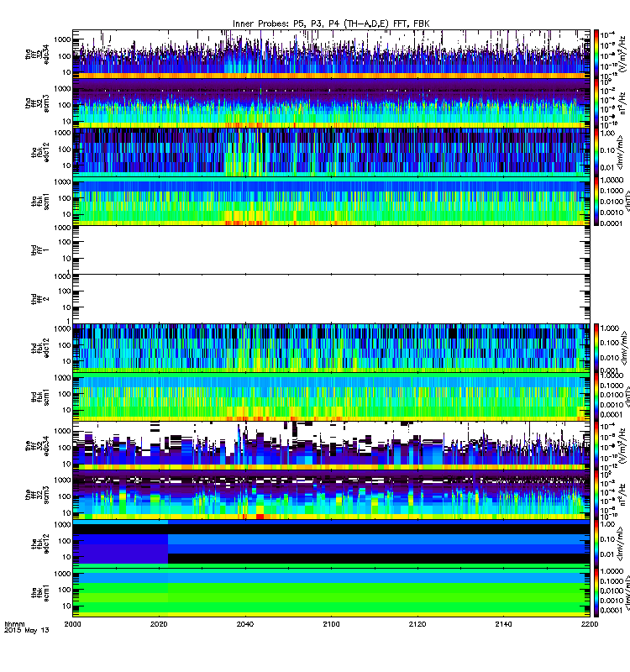Click inside the the fff scm3 spectrogram

pyautogui.click(x=331, y=495)
